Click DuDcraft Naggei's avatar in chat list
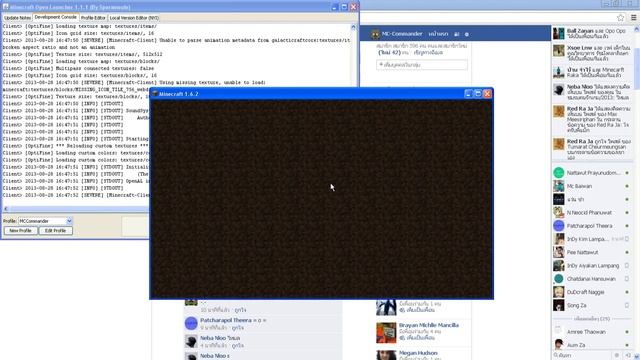 pyautogui.click(x=558, y=292)
